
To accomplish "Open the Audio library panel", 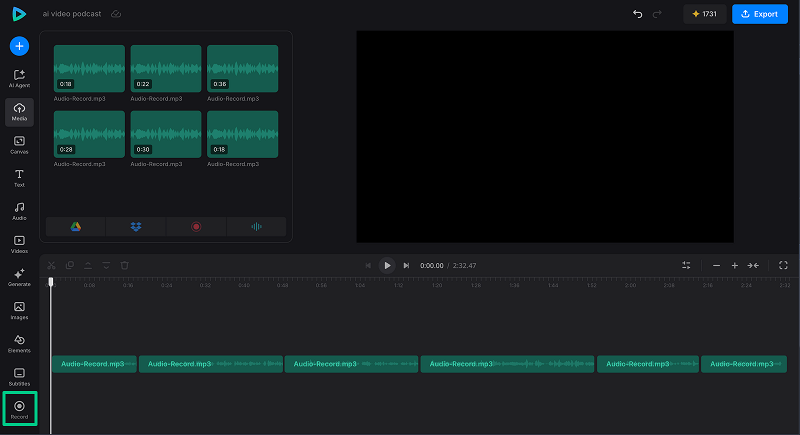I will pyautogui.click(x=19, y=211).
